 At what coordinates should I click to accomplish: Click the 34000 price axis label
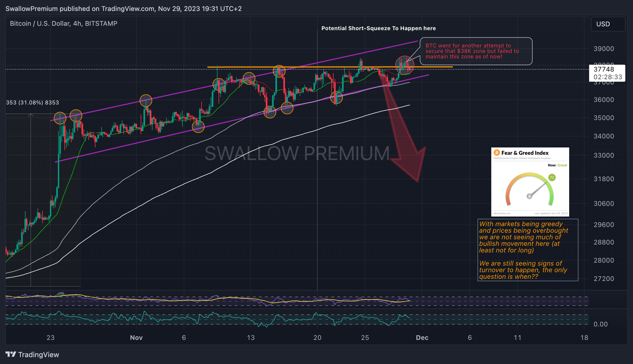604,136
